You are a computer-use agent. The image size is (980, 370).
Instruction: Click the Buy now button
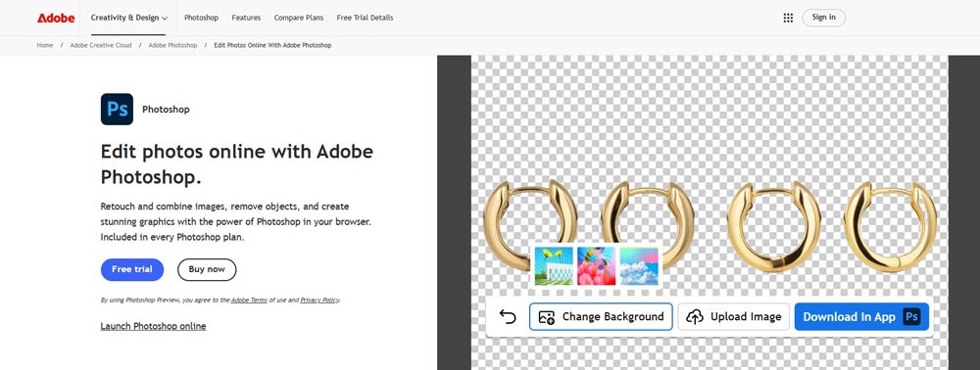click(x=207, y=269)
